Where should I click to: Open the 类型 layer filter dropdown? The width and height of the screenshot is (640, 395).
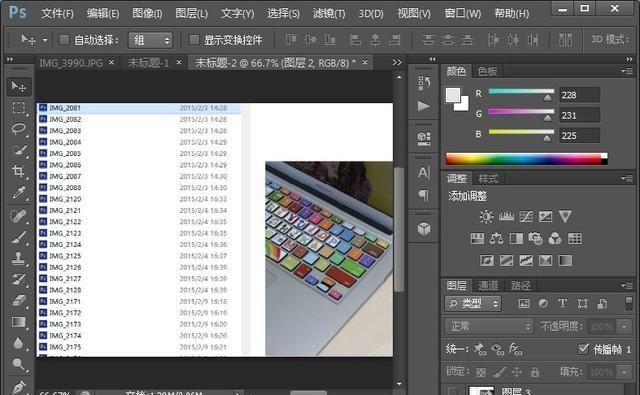[x=473, y=304]
